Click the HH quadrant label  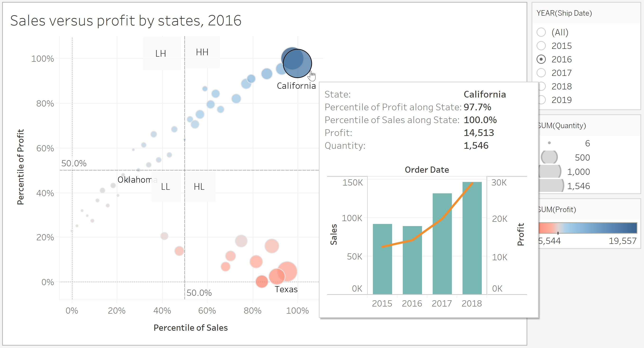point(202,52)
